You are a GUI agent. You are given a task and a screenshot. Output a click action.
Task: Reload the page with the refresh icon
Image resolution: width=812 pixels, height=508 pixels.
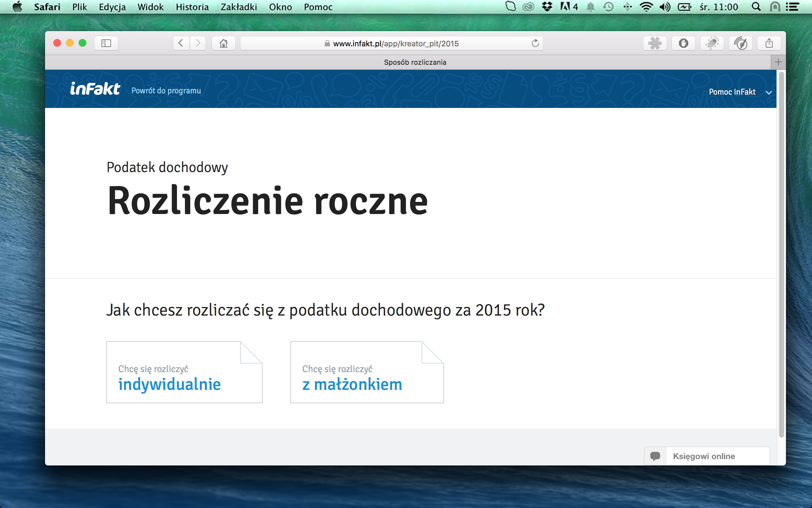(x=535, y=43)
